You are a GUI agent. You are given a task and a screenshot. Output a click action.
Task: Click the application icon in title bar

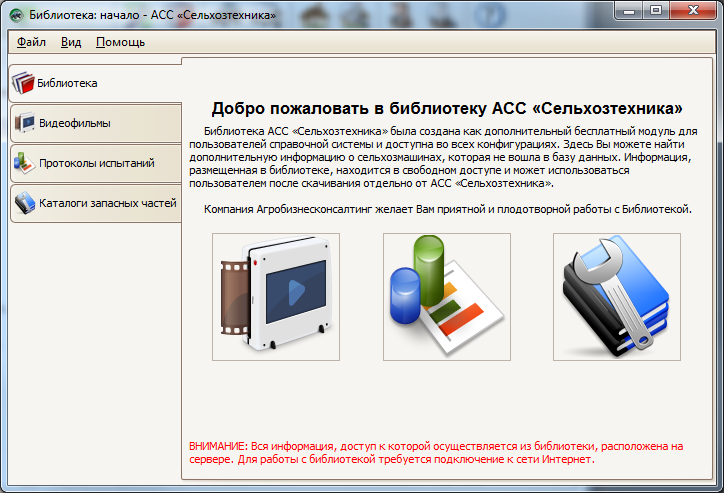(x=17, y=15)
